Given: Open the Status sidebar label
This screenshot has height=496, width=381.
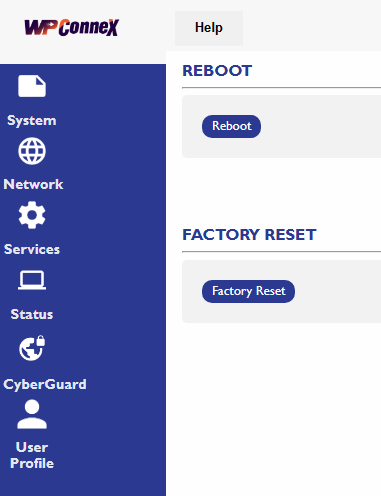Looking at the screenshot, I should tap(32, 314).
